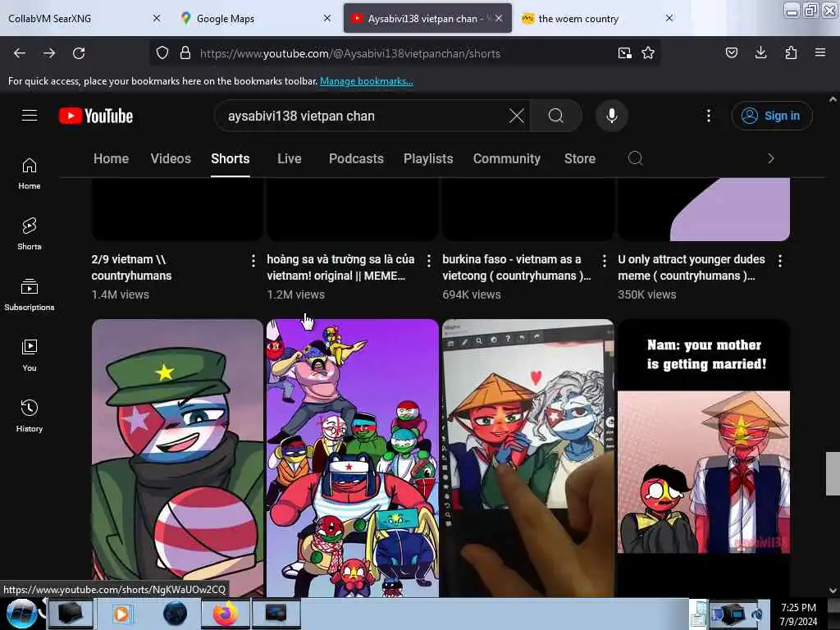Click the page vertical scrollbar thumb
The width and height of the screenshot is (840, 630).
833,473
